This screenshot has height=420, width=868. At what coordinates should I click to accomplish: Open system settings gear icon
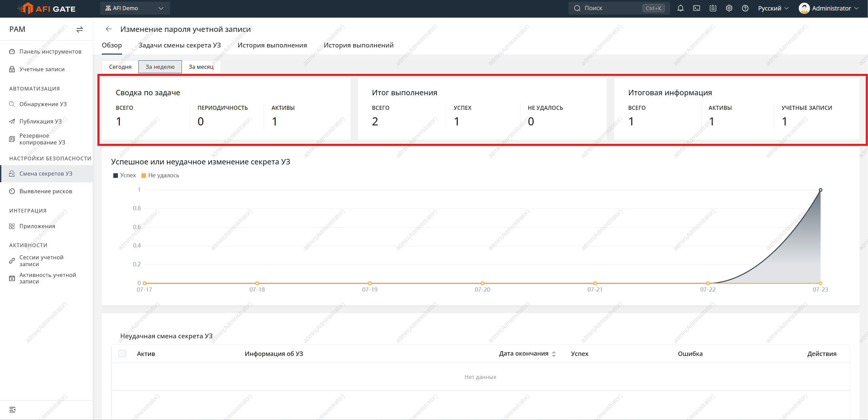tap(729, 8)
